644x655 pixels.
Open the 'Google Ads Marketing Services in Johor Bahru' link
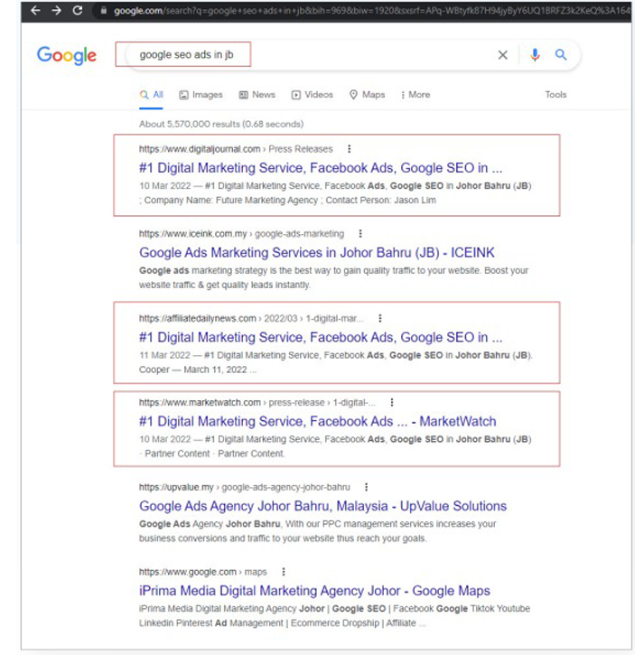coord(316,253)
